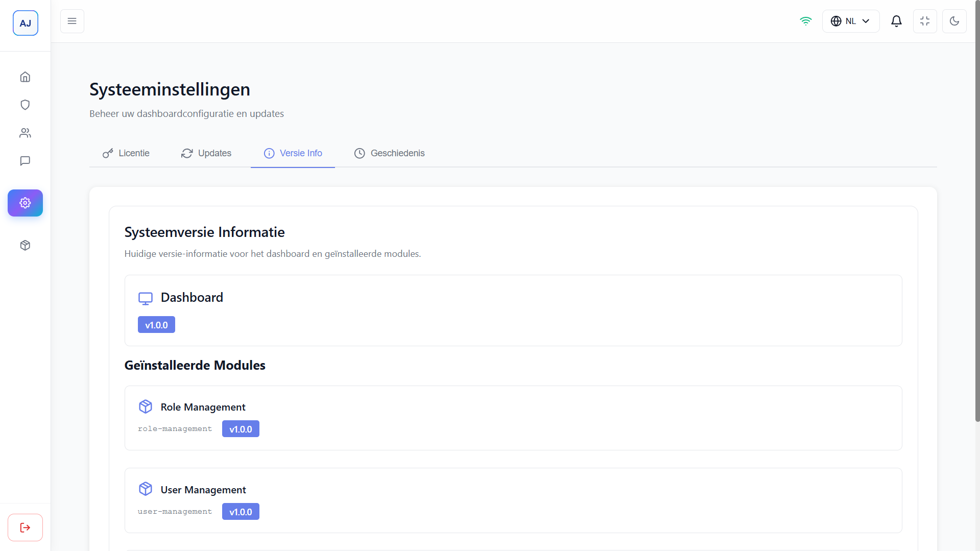Click the User Management v1.0.0 badge
This screenshot has width=980, height=551.
pos(241,512)
